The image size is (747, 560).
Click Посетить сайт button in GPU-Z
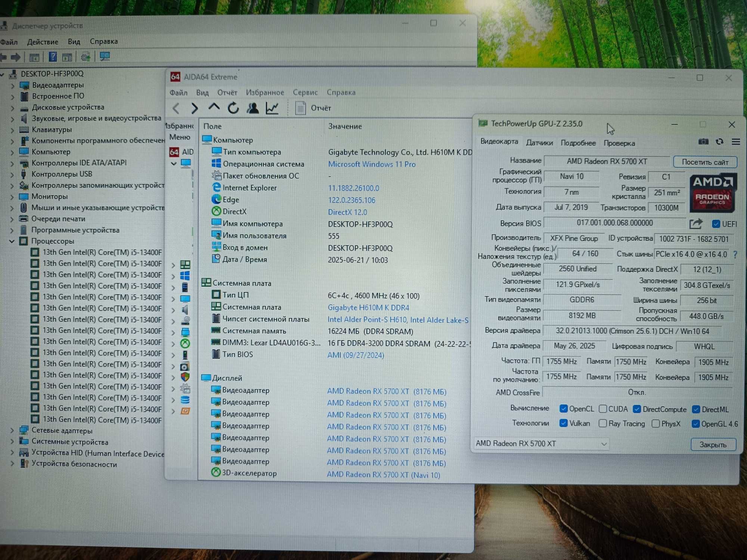pyautogui.click(x=705, y=162)
